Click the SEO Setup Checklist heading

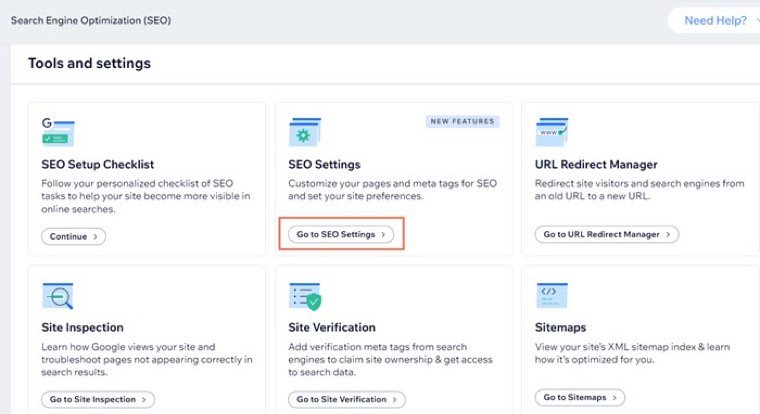point(97,164)
